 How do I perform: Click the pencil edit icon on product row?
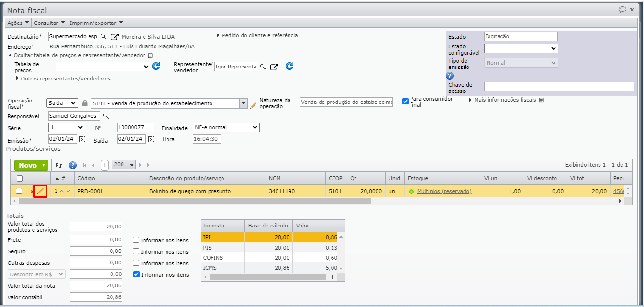[40, 191]
